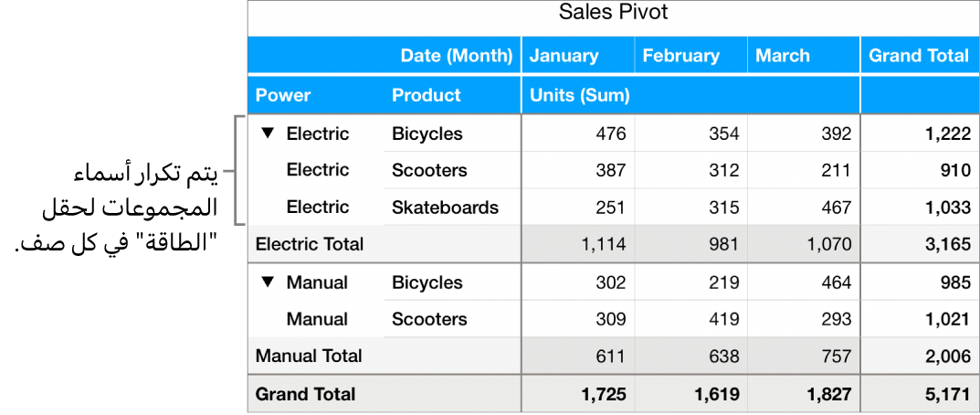This screenshot has width=980, height=415.
Task: Select March Manual Bicycles value 464
Action: 835,282
